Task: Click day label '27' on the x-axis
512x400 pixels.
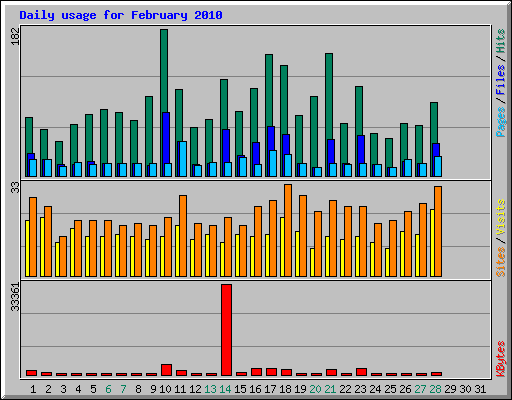Action: coord(420,389)
